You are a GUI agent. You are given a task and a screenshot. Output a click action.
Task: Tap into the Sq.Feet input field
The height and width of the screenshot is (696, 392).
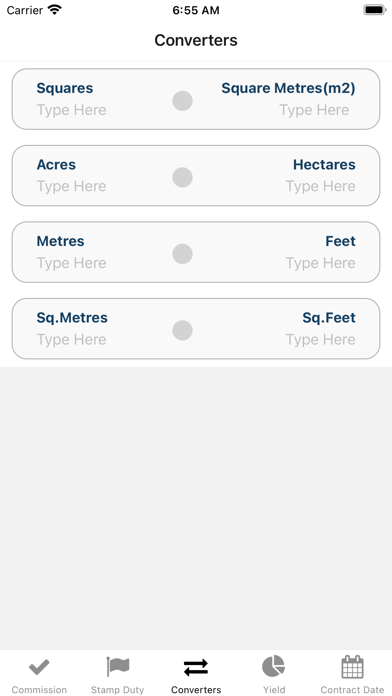point(320,340)
